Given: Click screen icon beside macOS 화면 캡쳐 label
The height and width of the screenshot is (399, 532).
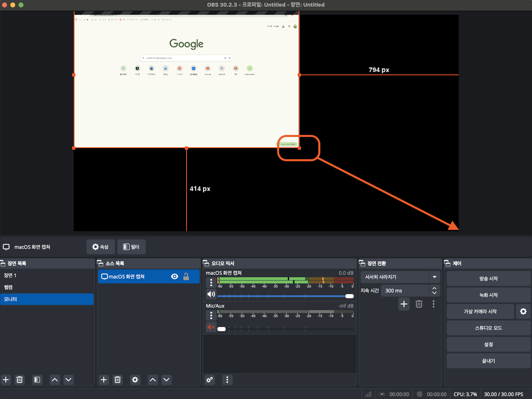Looking at the screenshot, I should tap(6, 247).
